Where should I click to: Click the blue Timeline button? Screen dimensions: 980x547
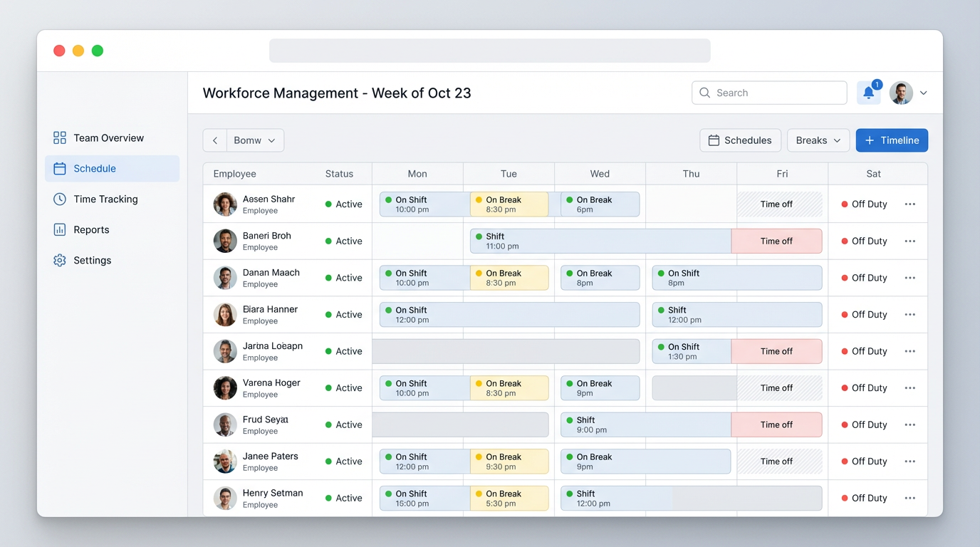click(x=892, y=140)
